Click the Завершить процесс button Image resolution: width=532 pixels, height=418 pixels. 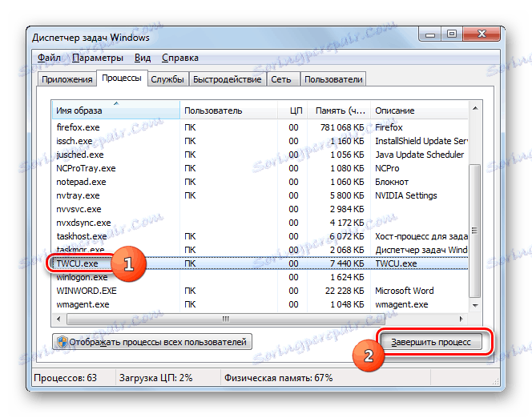pos(431,342)
